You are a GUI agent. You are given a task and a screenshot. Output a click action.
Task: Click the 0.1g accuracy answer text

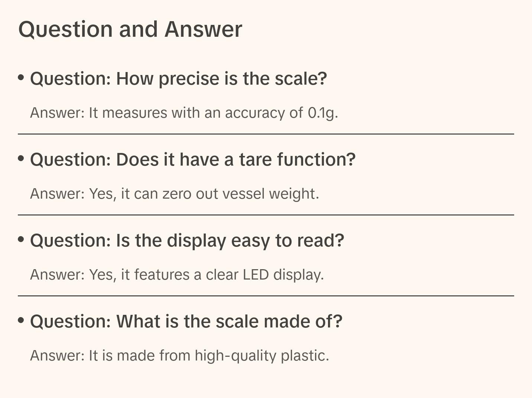pos(184,113)
